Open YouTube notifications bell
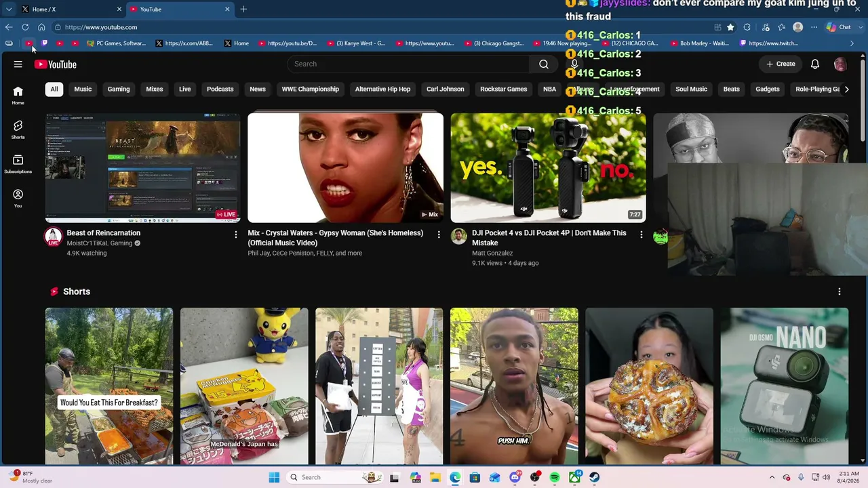The width and height of the screenshot is (868, 488). coord(815,64)
